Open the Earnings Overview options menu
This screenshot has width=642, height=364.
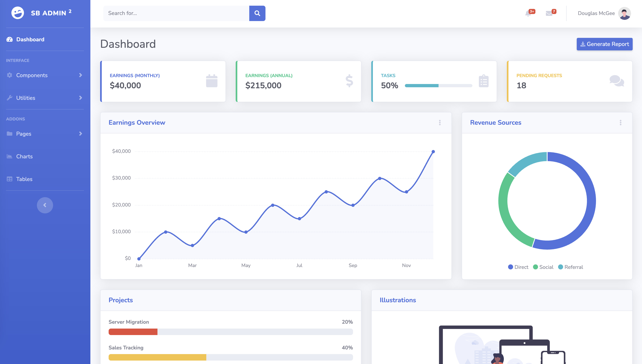(440, 123)
